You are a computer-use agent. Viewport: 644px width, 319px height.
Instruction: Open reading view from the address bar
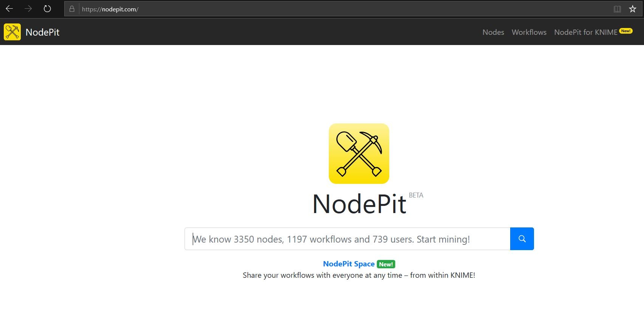tap(617, 9)
